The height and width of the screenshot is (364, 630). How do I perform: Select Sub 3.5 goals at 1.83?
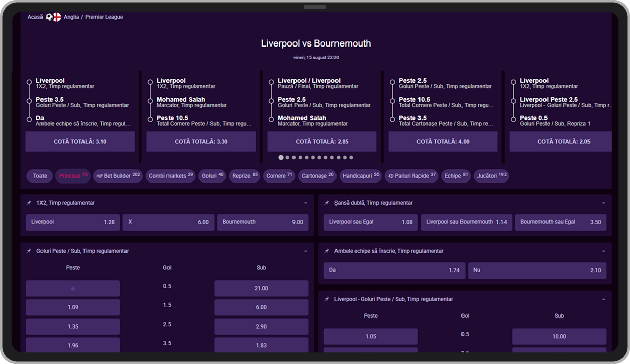(x=261, y=345)
